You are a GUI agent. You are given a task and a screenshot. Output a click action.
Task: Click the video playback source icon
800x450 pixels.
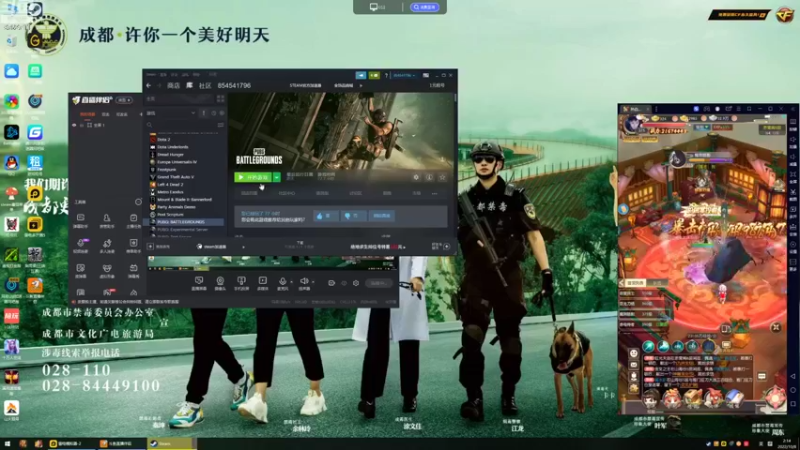tap(262, 281)
